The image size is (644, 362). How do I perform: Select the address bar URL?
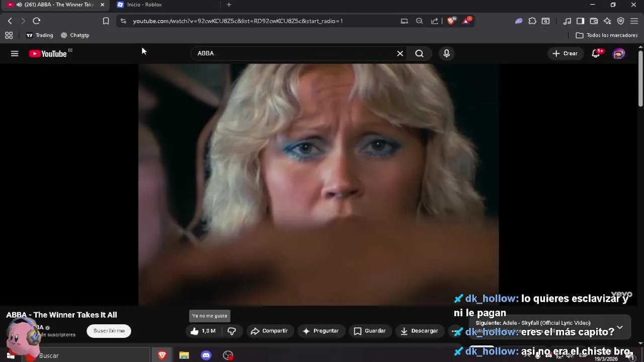pos(238,21)
